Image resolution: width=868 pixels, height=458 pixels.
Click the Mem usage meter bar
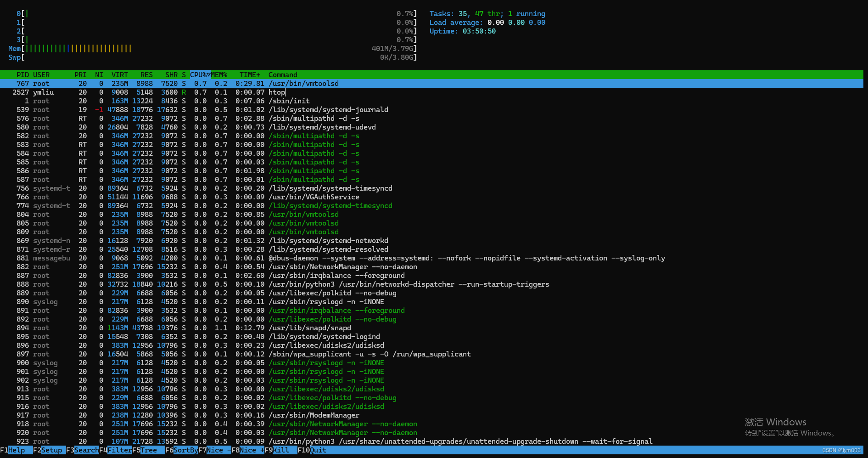[213, 49]
